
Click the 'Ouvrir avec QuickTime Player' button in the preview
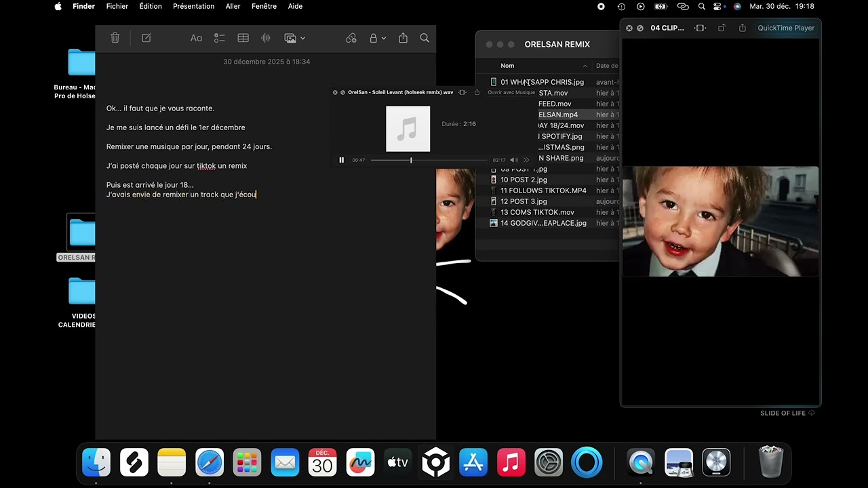click(786, 28)
